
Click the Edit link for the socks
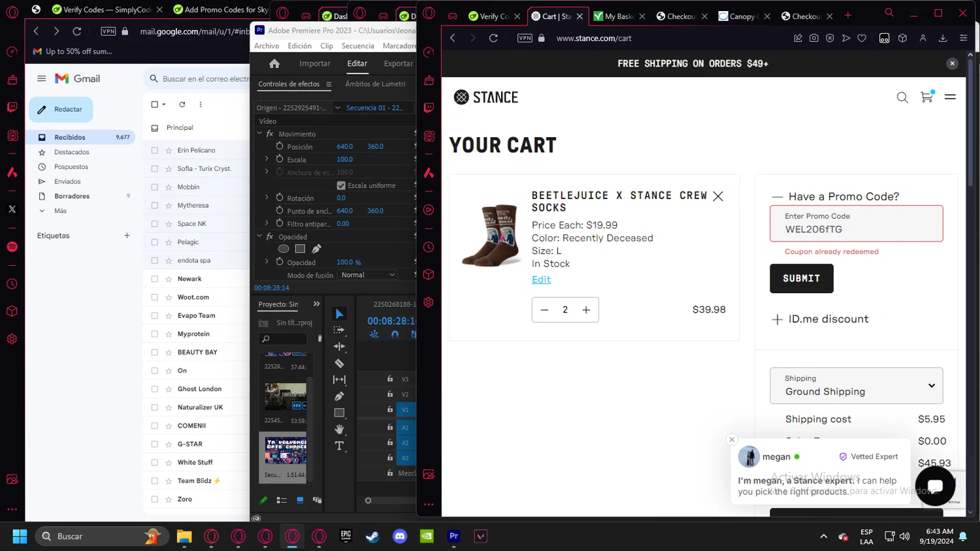tap(541, 279)
